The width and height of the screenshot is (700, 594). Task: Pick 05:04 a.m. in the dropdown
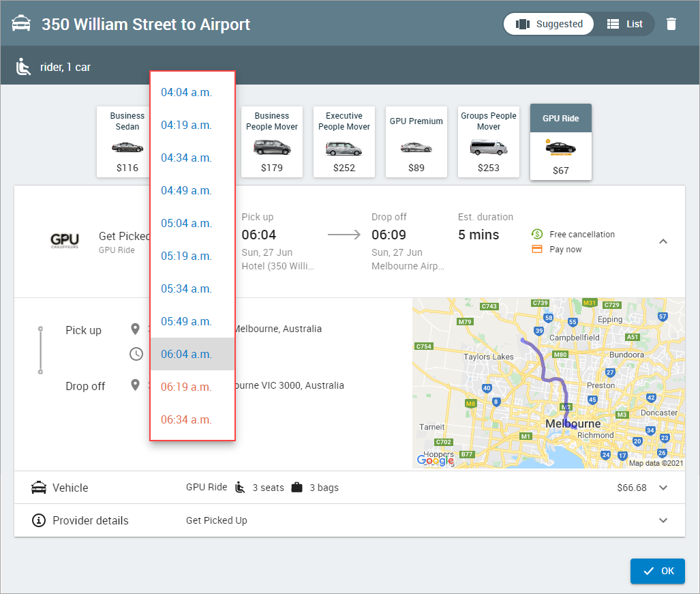click(192, 223)
